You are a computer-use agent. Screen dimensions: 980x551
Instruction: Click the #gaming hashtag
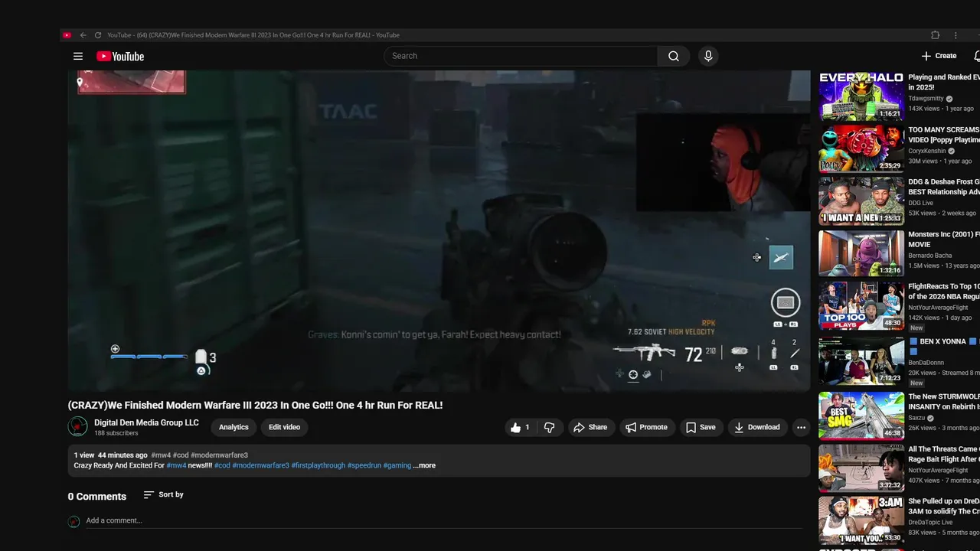click(x=397, y=465)
